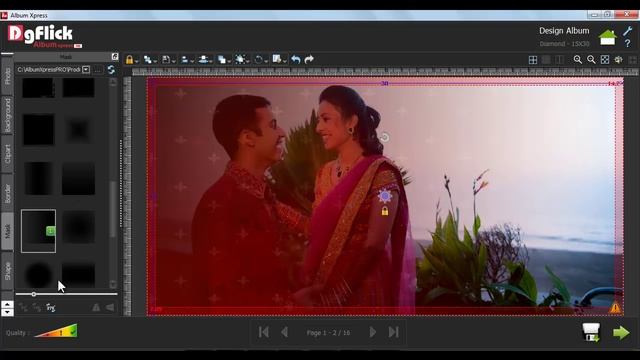Select the Mask tab
Image resolution: width=640 pixels, height=360 pixels.
(x=7, y=231)
